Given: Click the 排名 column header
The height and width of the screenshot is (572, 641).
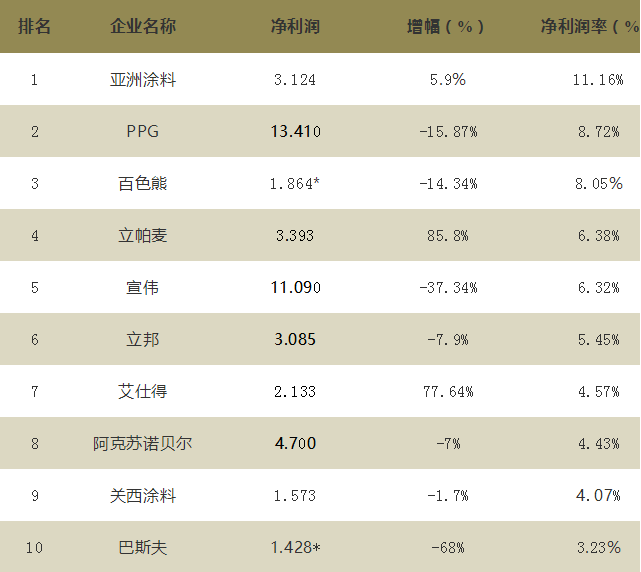Looking at the screenshot, I should 34,27.
